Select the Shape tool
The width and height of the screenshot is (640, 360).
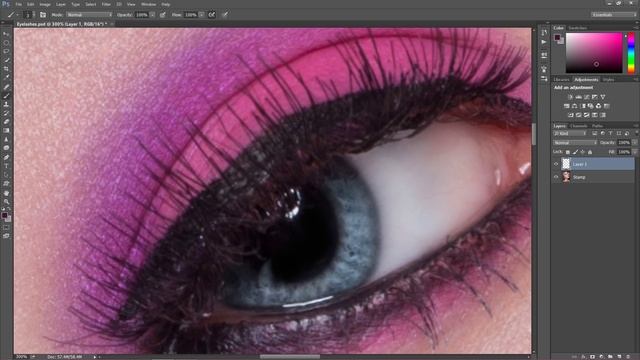[x=6, y=184]
